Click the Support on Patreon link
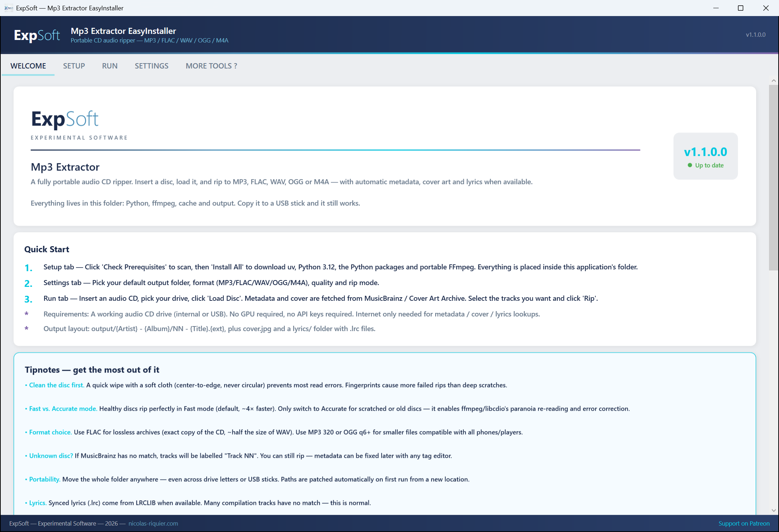The height and width of the screenshot is (532, 779). [x=744, y=523]
